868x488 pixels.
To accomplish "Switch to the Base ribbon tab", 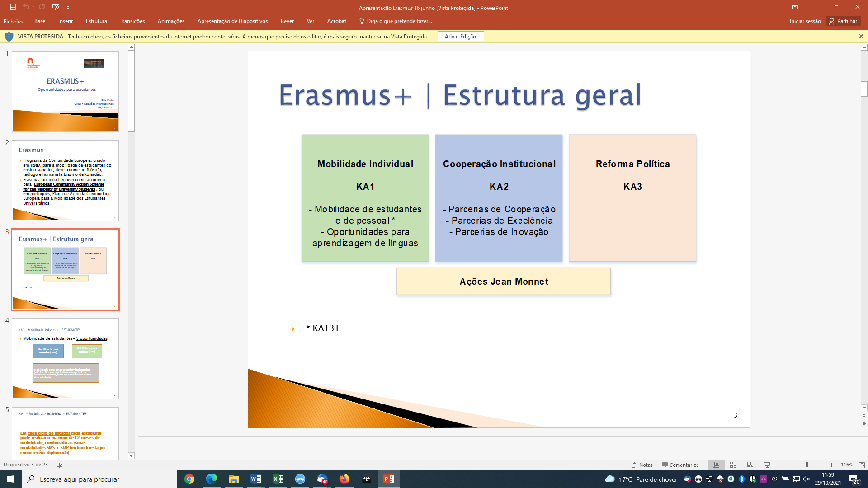I will coord(40,21).
